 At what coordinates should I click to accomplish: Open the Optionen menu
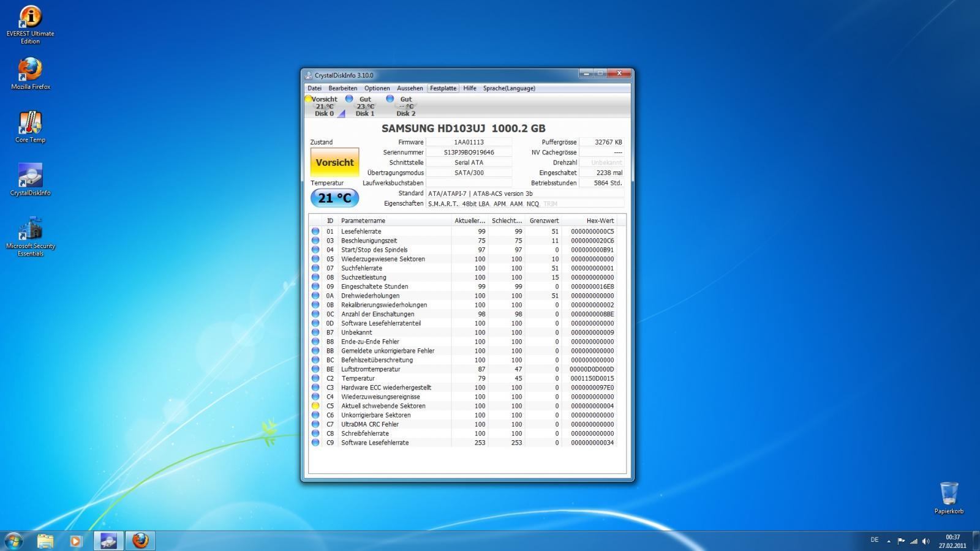(377, 88)
